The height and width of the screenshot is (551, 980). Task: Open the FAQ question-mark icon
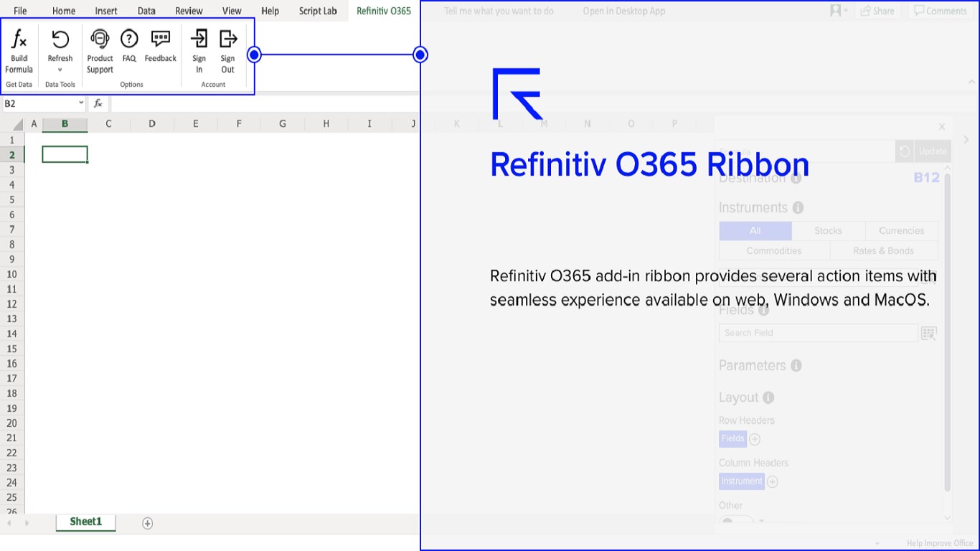pos(129,39)
